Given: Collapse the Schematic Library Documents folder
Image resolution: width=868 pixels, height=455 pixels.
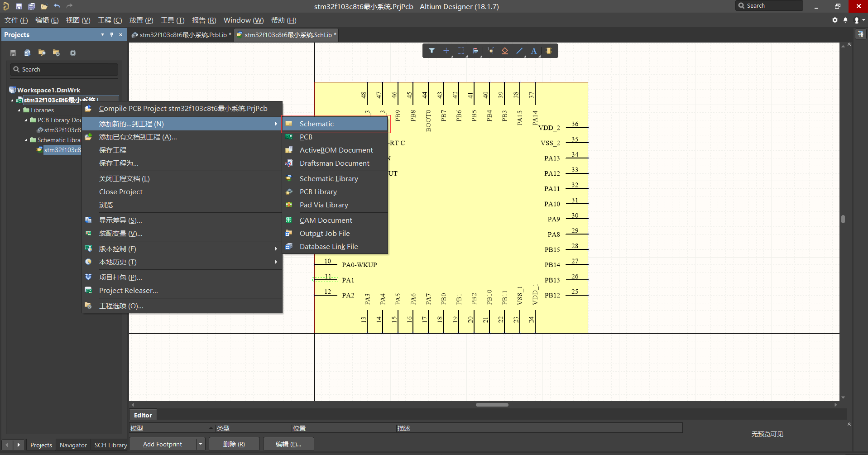Looking at the screenshot, I should [26, 140].
